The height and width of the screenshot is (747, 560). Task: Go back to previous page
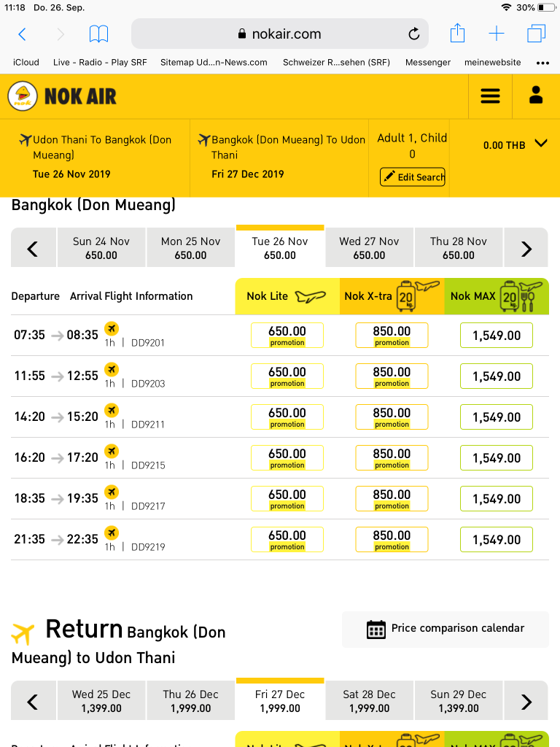pyautogui.click(x=22, y=34)
